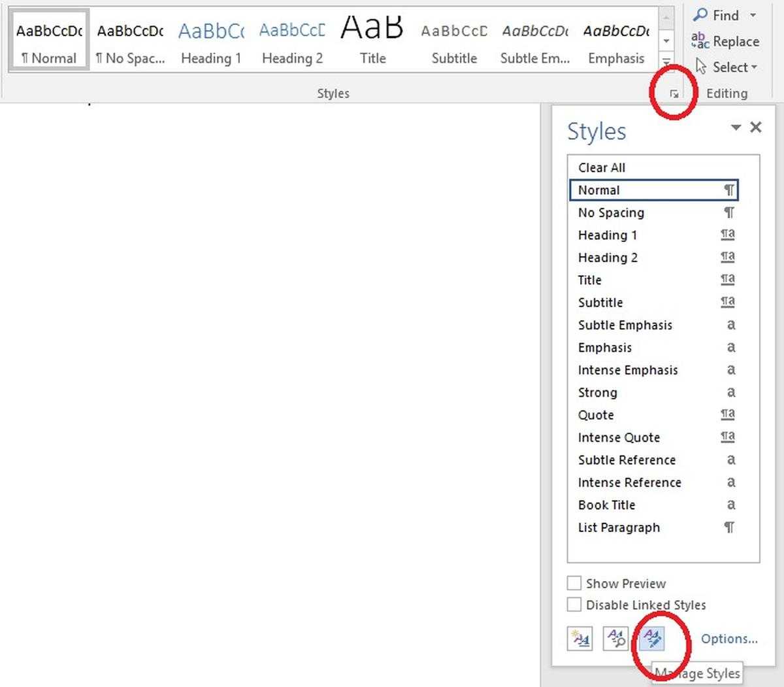
Task: Select Normal in the Styles pane list
Action: (x=654, y=190)
